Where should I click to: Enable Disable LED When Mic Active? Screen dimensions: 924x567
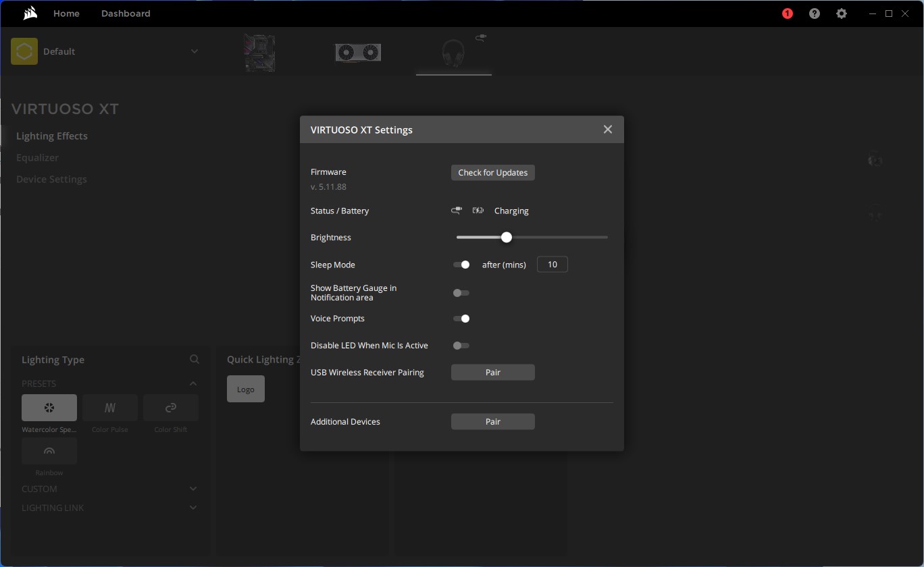pyautogui.click(x=461, y=346)
